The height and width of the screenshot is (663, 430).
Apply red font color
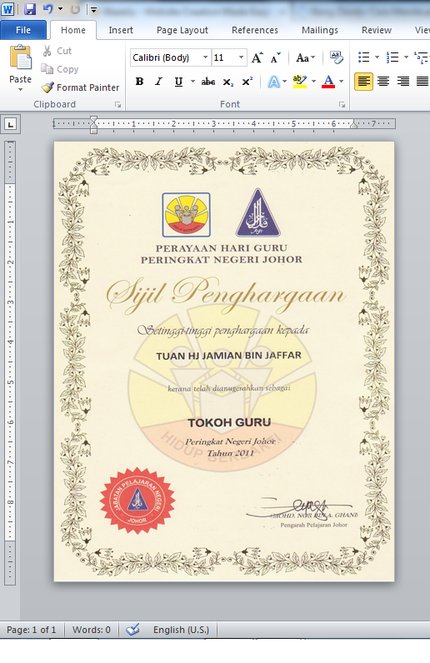point(329,81)
